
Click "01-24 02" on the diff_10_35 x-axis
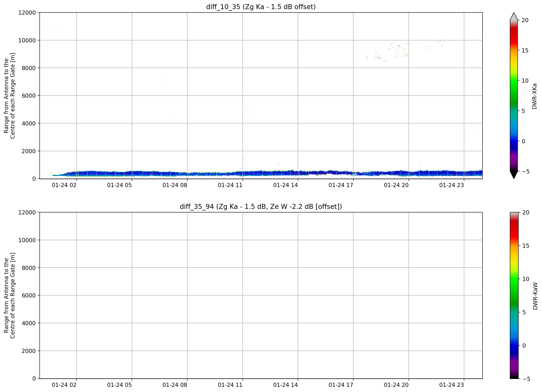[64, 185]
